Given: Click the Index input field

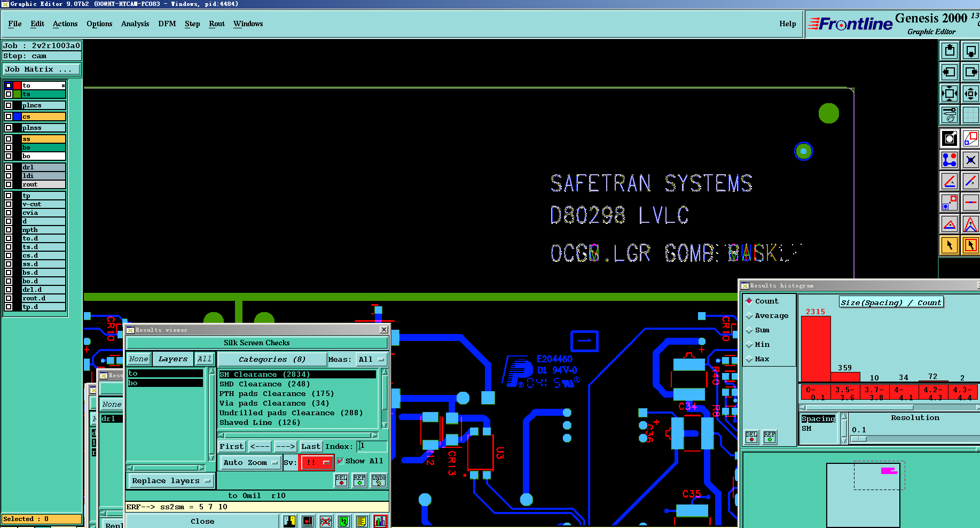Looking at the screenshot, I should point(372,446).
